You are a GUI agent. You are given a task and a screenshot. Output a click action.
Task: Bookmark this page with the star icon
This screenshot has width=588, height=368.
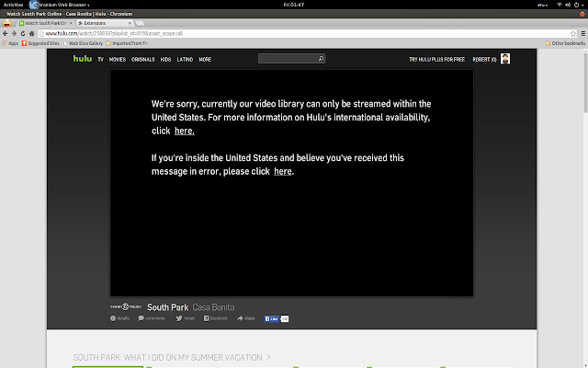tap(573, 33)
